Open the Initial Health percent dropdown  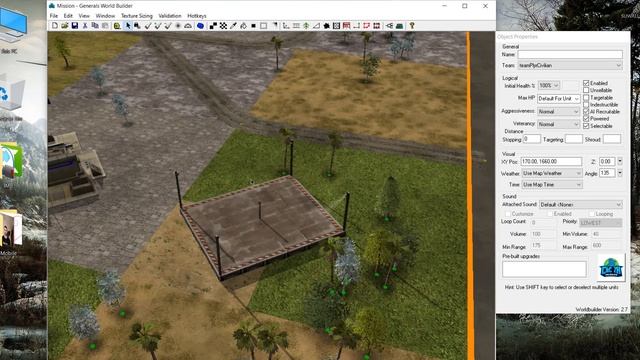(x=549, y=86)
